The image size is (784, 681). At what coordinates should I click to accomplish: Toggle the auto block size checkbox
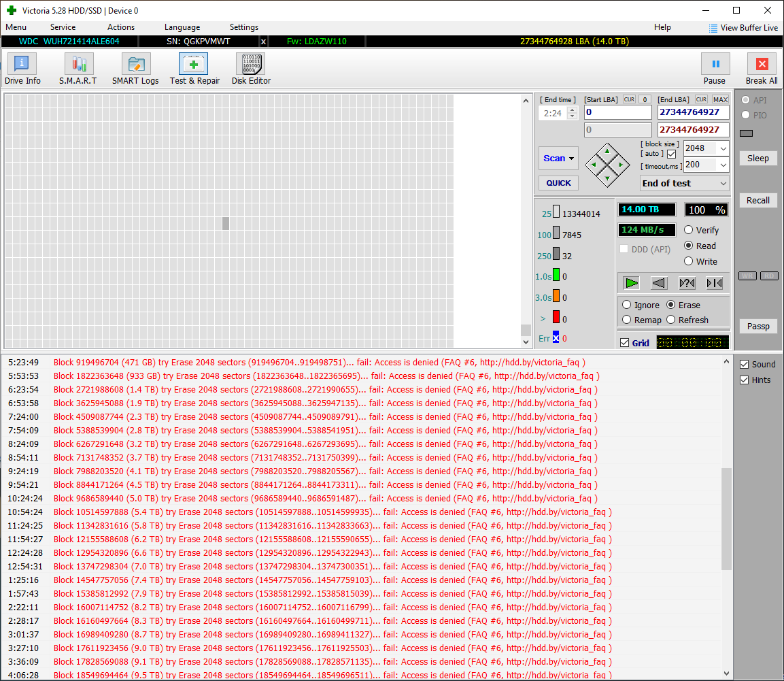point(672,154)
